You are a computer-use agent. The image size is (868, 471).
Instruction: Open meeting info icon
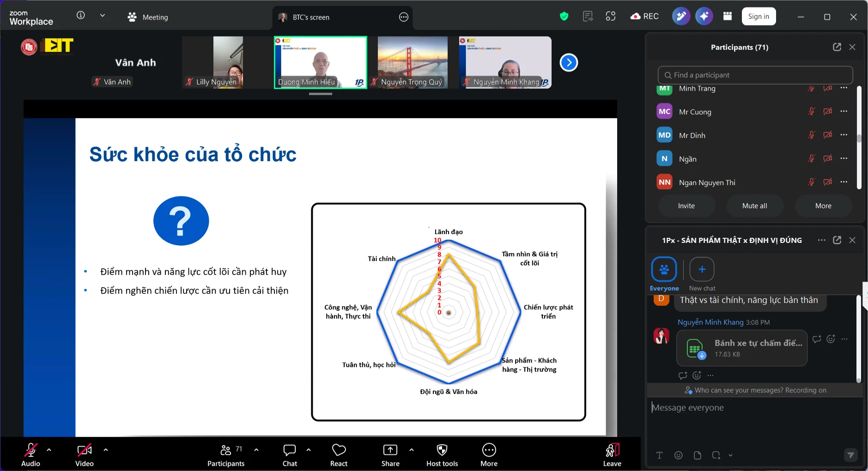(x=81, y=16)
